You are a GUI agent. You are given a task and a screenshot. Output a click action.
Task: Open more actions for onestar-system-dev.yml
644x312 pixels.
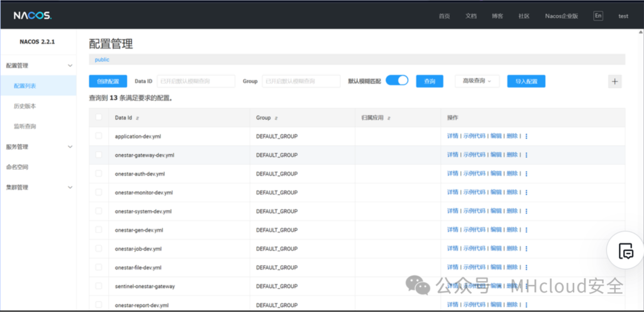(526, 211)
